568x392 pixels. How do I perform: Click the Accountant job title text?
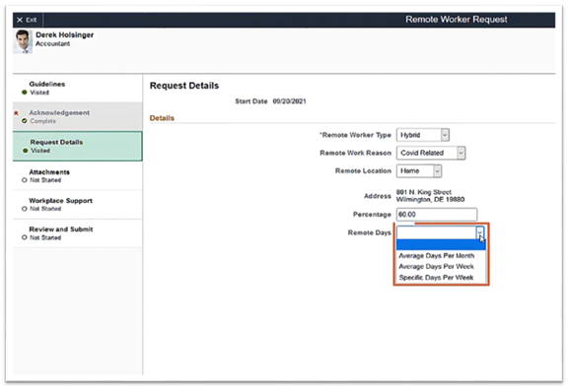(52, 43)
